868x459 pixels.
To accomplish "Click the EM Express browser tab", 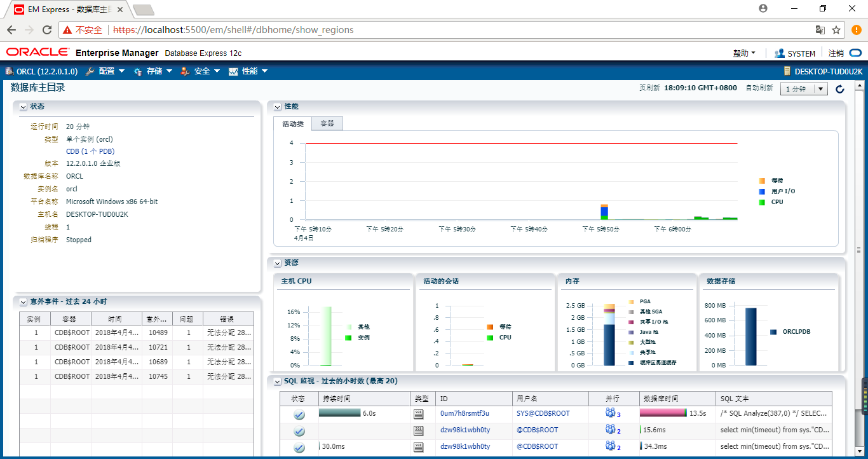I will 70,9.
